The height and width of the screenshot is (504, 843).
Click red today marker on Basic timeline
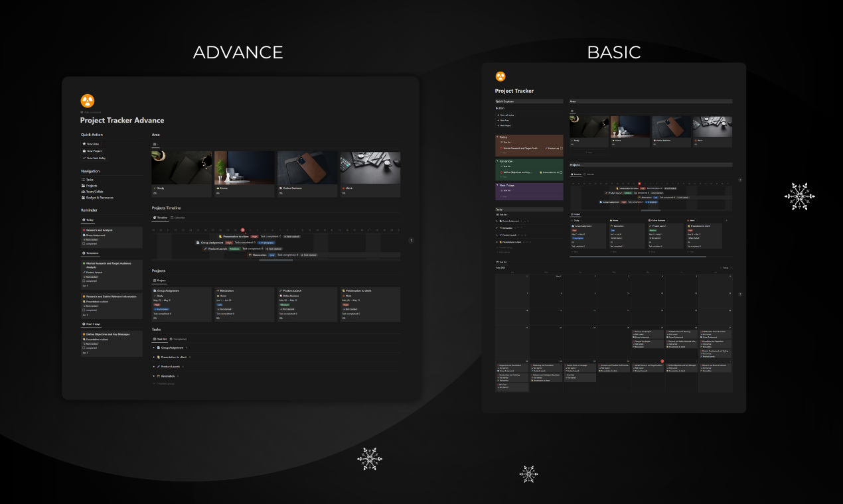[639, 184]
